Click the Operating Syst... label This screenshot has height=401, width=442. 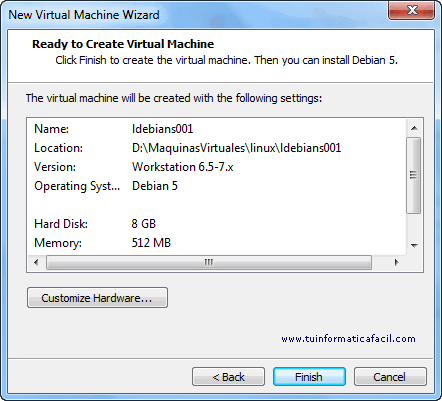click(x=77, y=186)
